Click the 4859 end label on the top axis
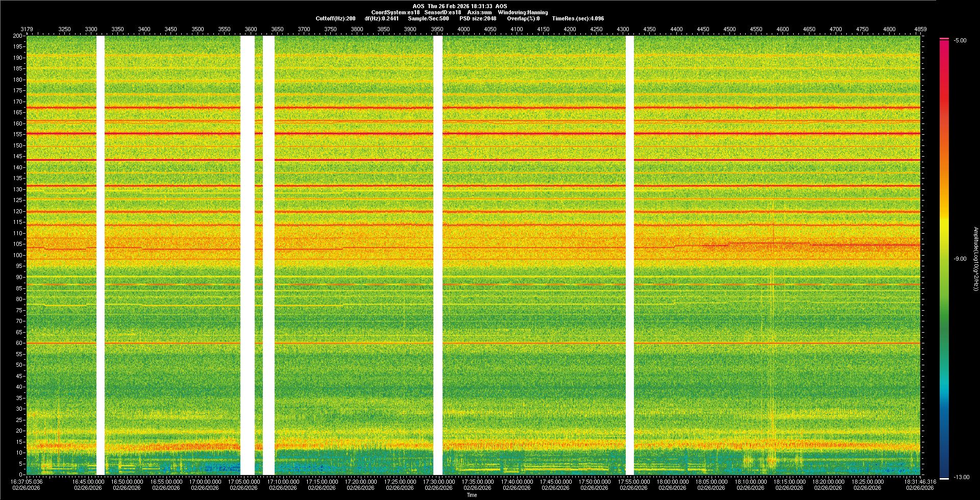980x500 pixels. (920, 30)
